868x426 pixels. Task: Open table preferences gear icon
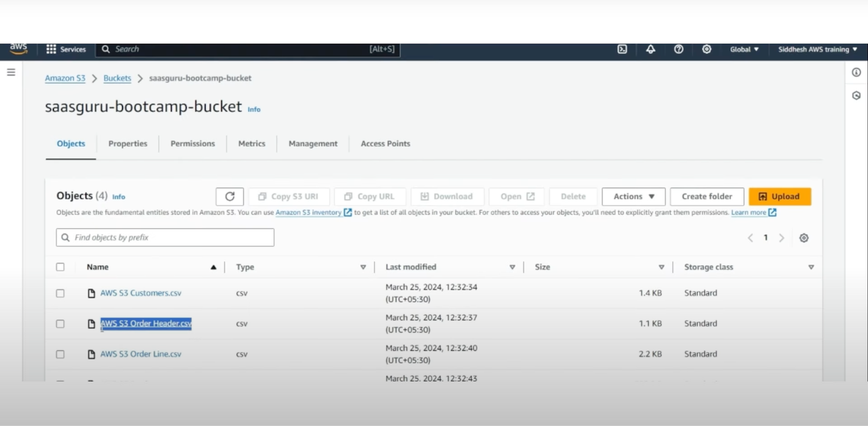[x=804, y=237]
